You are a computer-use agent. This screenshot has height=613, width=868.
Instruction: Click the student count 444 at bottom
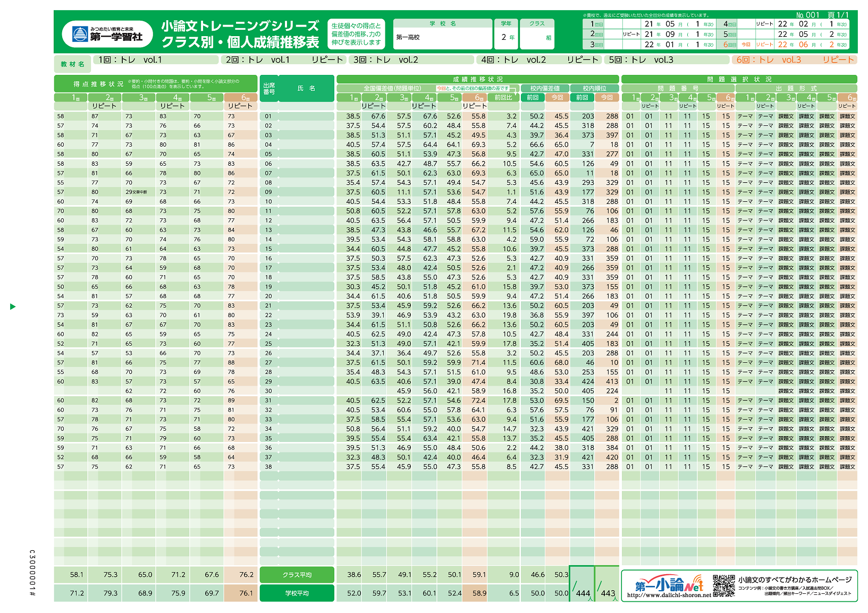583,593
